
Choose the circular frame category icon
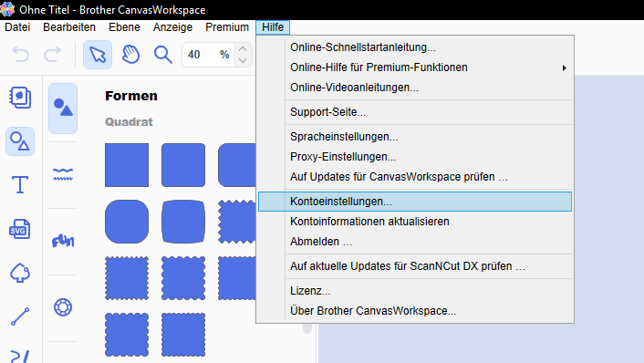pyautogui.click(x=63, y=307)
